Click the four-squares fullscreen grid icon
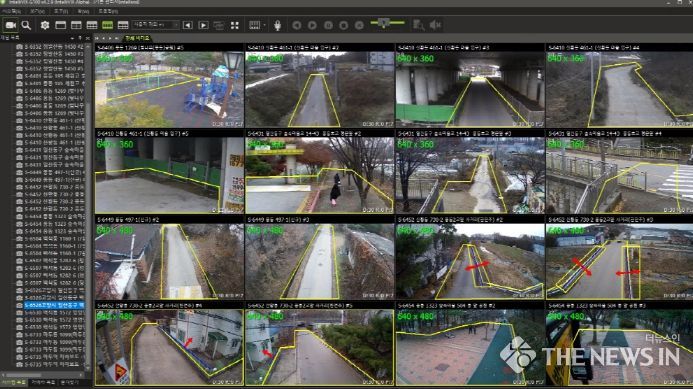The image size is (693, 389). tap(235, 25)
